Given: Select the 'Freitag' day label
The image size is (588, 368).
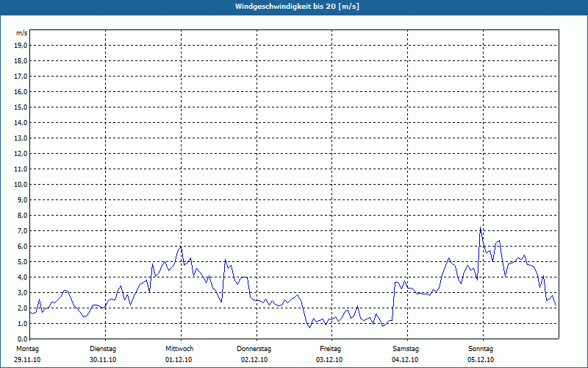Looking at the screenshot, I should coord(330,349).
